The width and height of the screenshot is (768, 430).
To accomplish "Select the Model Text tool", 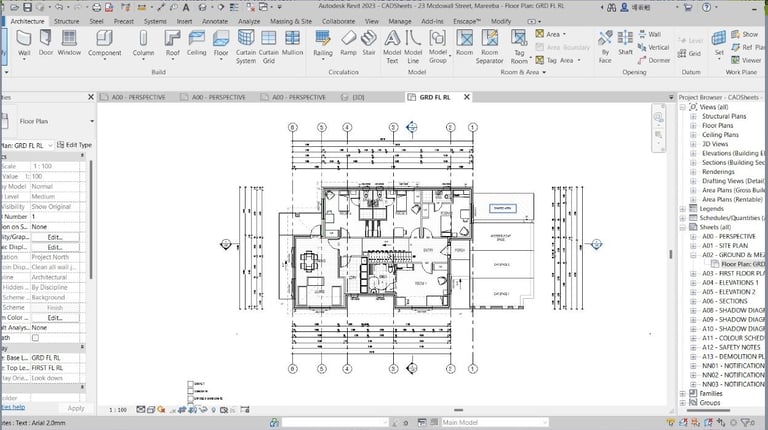I will [x=392, y=47].
